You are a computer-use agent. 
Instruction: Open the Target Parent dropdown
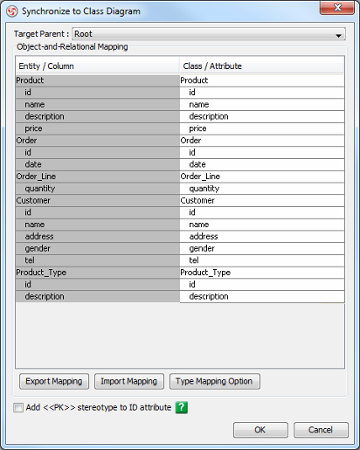[209, 34]
